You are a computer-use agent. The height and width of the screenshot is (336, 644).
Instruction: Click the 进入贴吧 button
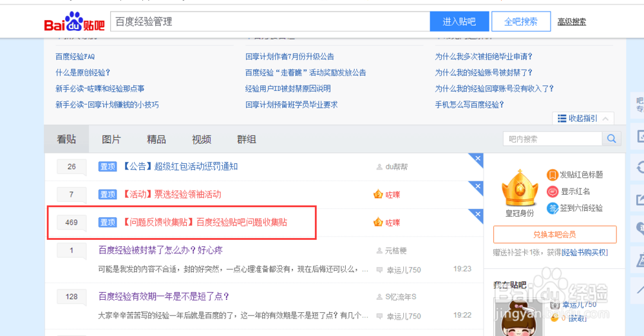click(459, 21)
